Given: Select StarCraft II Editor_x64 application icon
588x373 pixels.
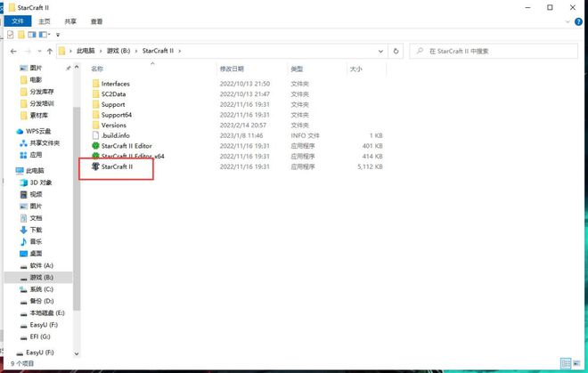Looking at the screenshot, I should pyautogui.click(x=95, y=156).
